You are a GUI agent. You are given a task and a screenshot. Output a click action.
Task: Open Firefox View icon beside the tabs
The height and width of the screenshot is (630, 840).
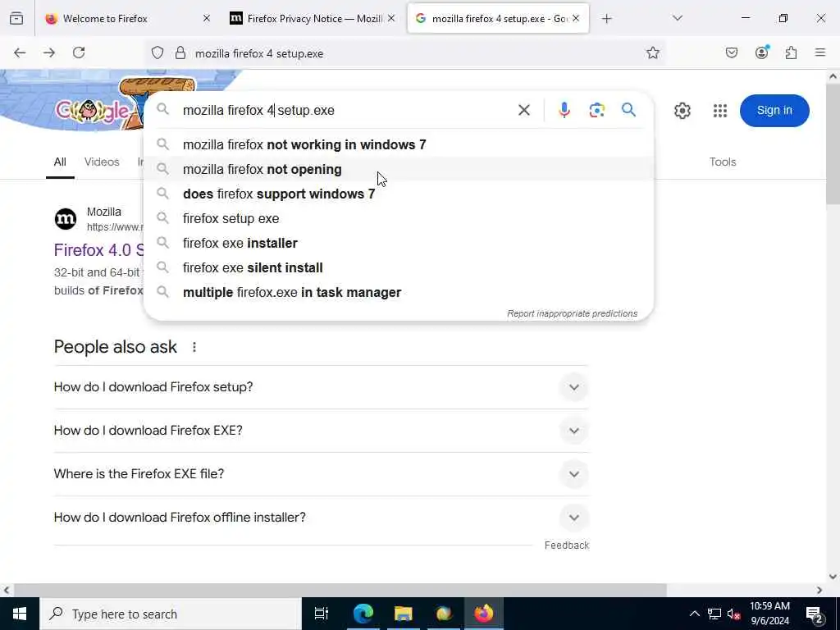[16, 18]
